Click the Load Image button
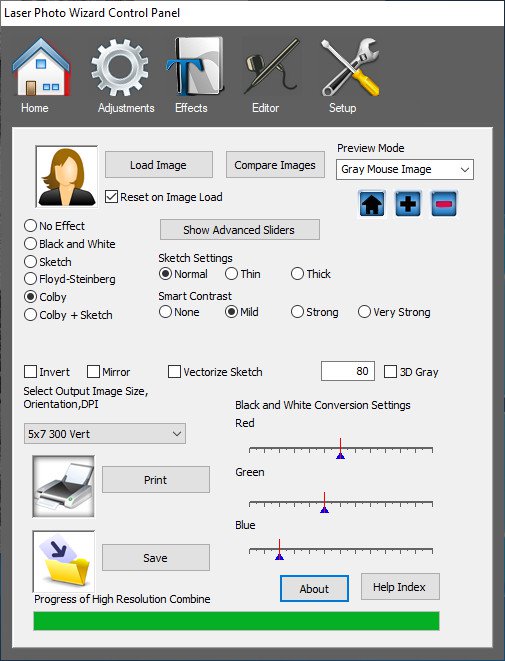 (158, 165)
